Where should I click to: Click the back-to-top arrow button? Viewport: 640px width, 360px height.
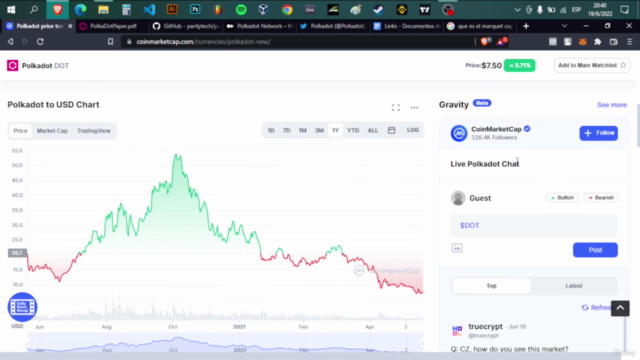(x=620, y=308)
